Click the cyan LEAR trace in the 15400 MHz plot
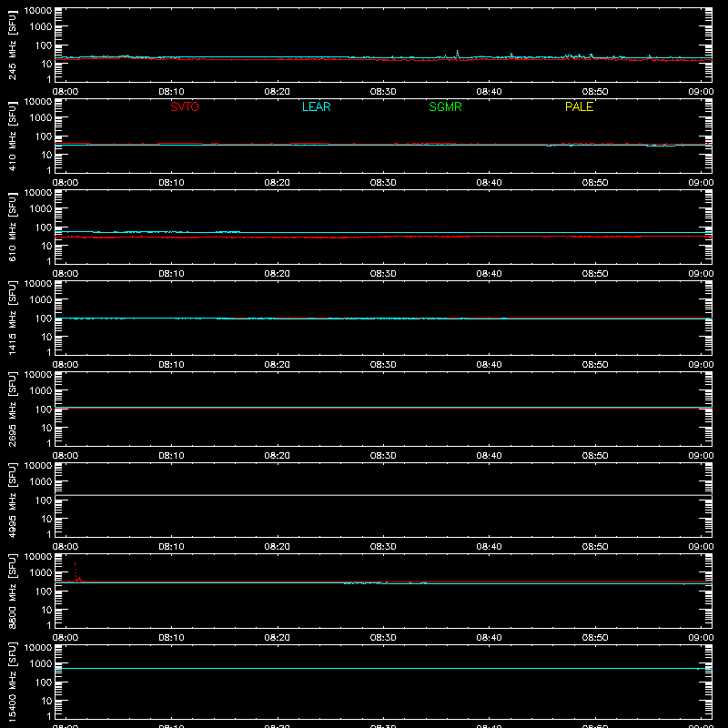 (383, 669)
